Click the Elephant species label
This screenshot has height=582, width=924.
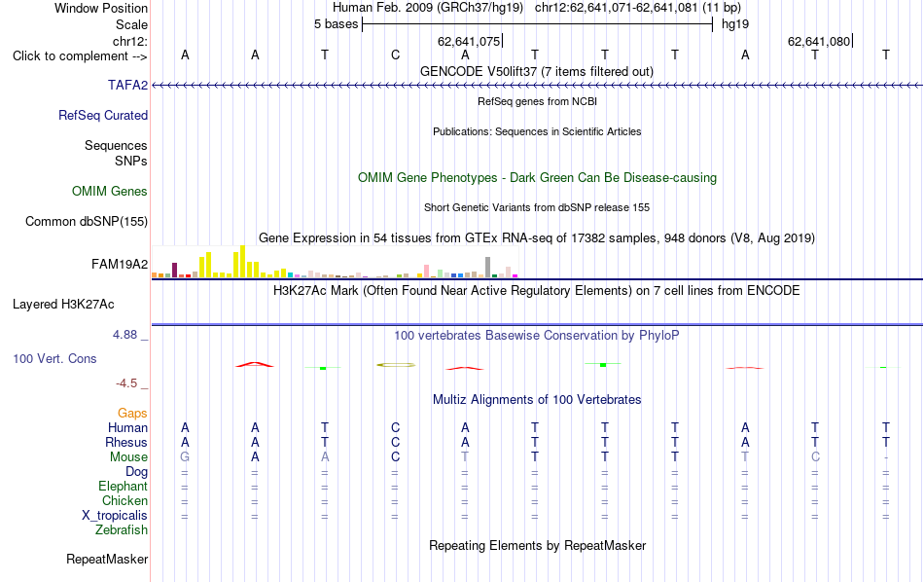click(124, 487)
